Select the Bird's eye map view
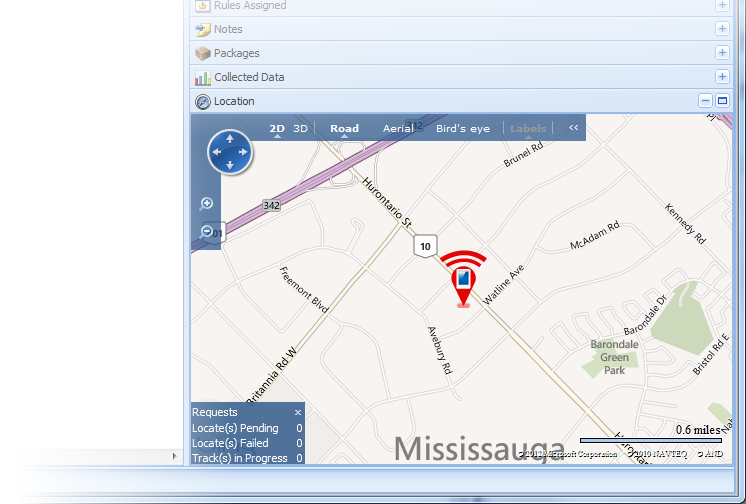The image size is (746, 504). click(463, 128)
